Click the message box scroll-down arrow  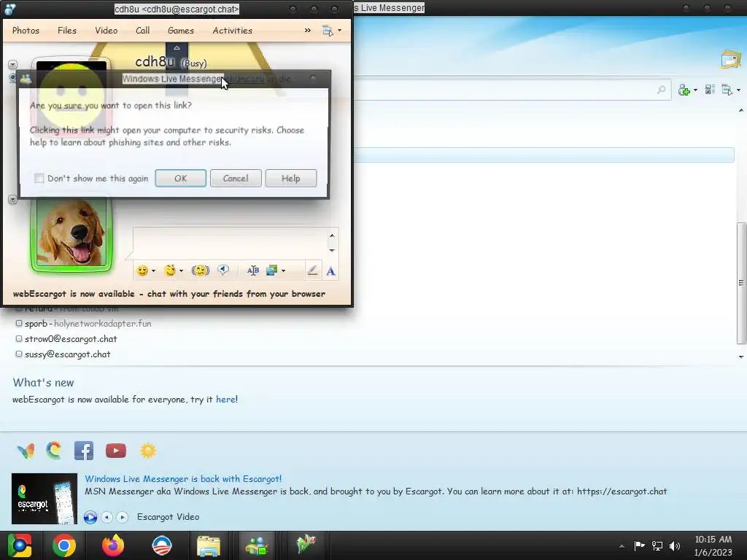pos(332,250)
